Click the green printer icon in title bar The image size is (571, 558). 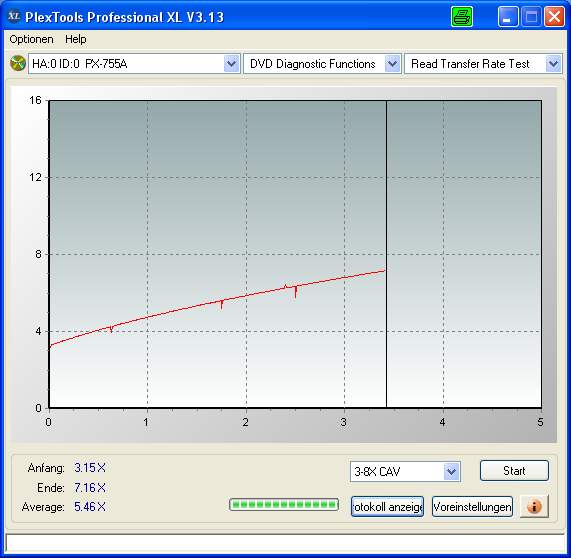462,17
